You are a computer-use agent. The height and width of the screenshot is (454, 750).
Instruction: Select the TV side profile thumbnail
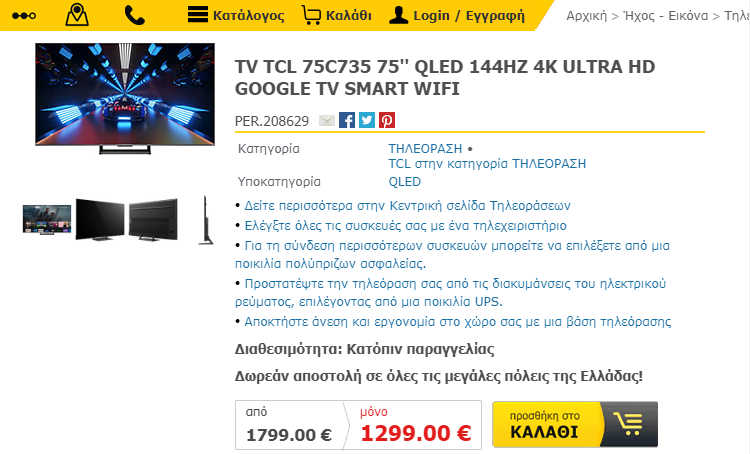click(x=206, y=220)
